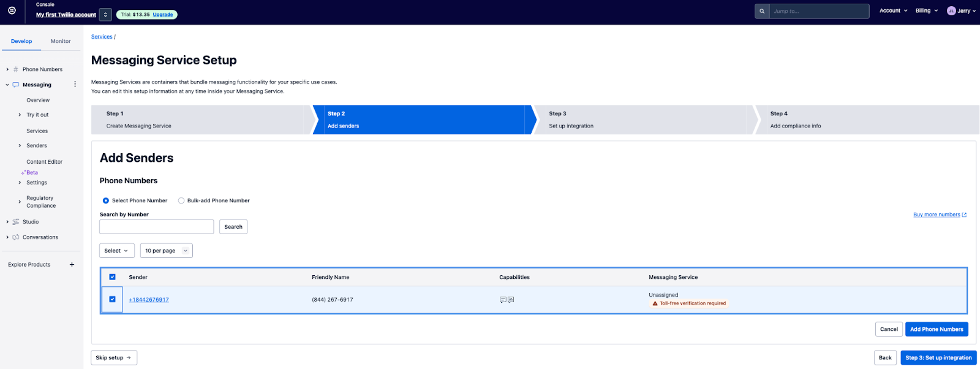
Task: Open Services in the sidebar
Action: pos(37,131)
